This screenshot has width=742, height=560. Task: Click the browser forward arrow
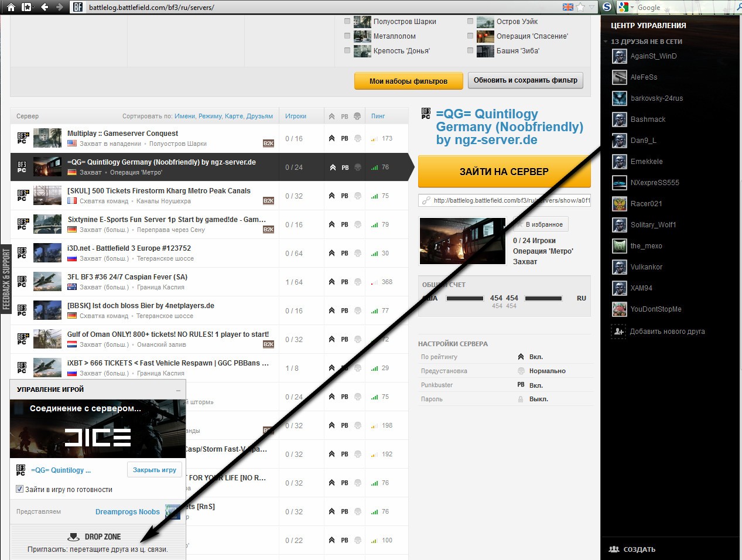pos(59,7)
